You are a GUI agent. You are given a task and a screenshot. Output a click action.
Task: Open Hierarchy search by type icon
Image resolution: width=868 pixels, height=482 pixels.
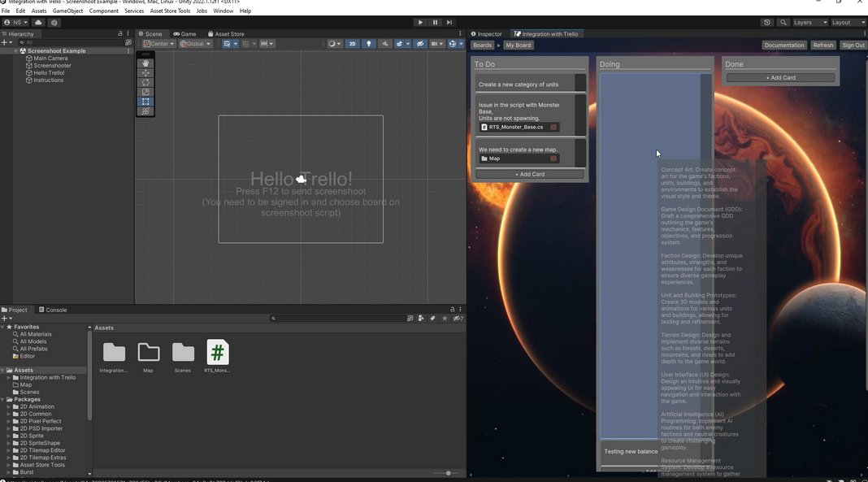click(128, 42)
